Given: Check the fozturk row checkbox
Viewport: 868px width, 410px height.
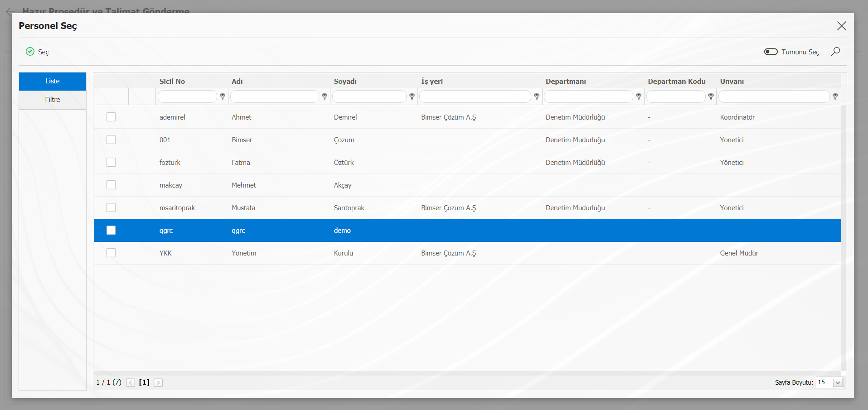Looking at the screenshot, I should tap(111, 162).
